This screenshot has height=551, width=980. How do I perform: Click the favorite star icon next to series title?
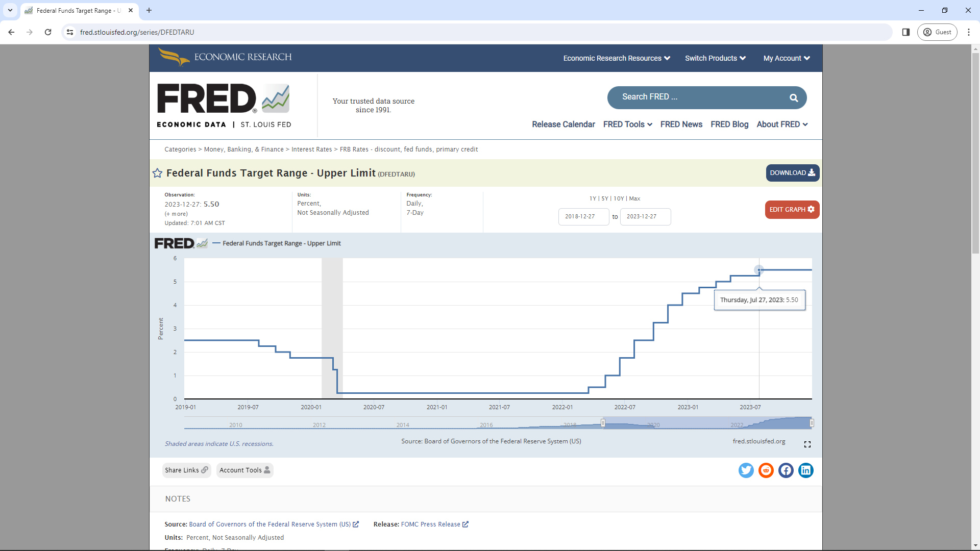point(157,173)
